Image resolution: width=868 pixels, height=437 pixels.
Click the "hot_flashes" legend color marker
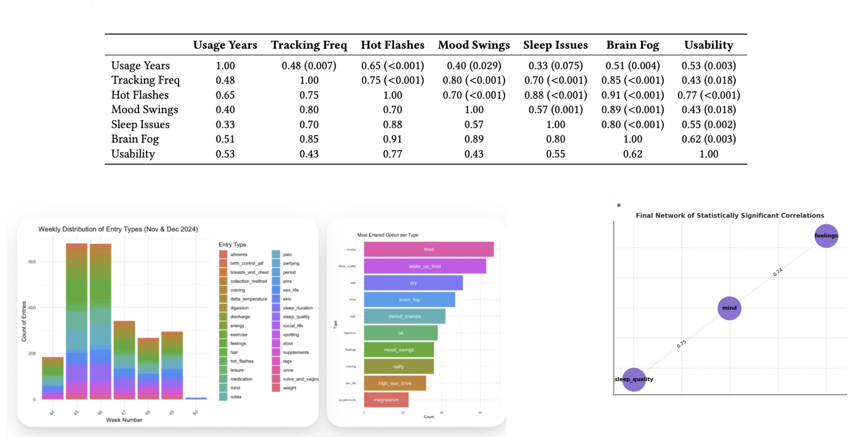223,361
